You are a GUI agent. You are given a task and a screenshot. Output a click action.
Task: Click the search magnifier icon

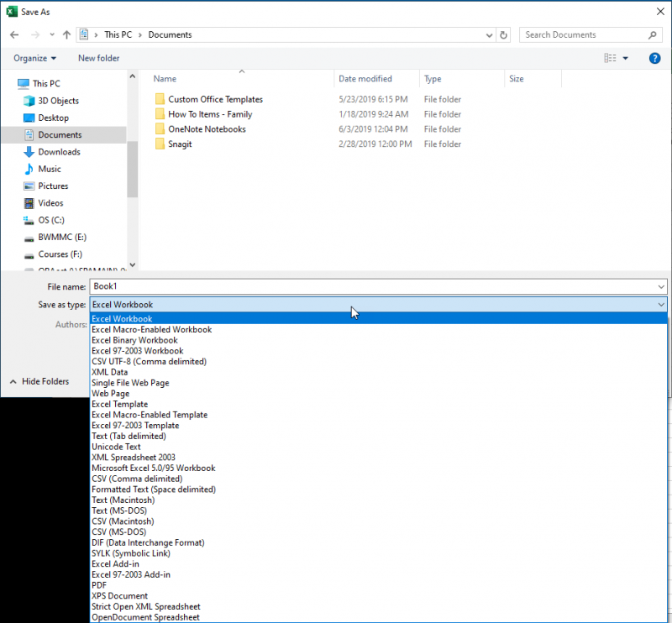click(x=652, y=34)
